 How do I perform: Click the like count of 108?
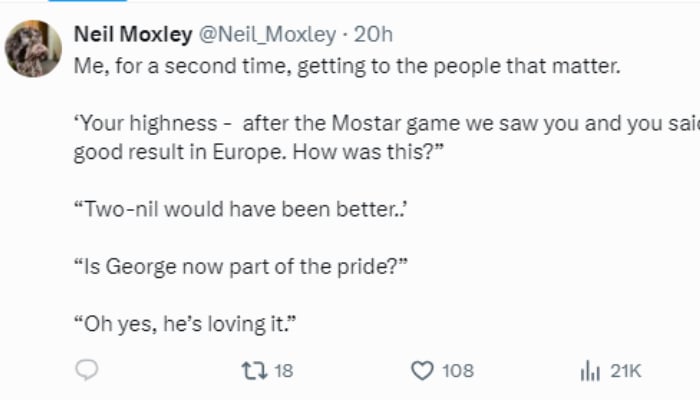click(457, 371)
